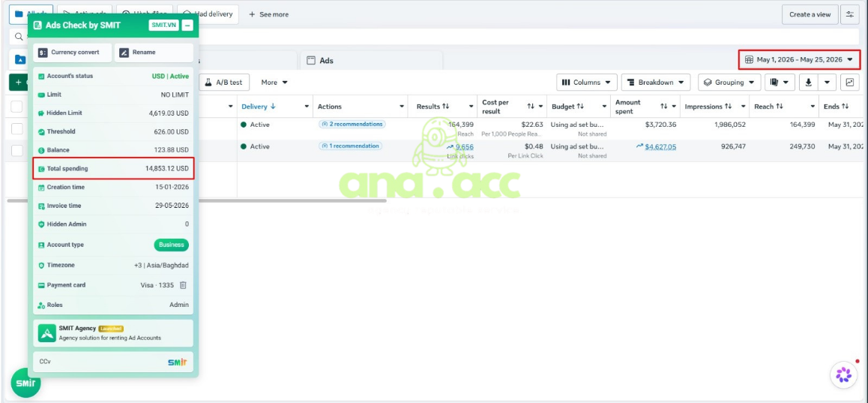Open the reports icon dropdown

780,82
